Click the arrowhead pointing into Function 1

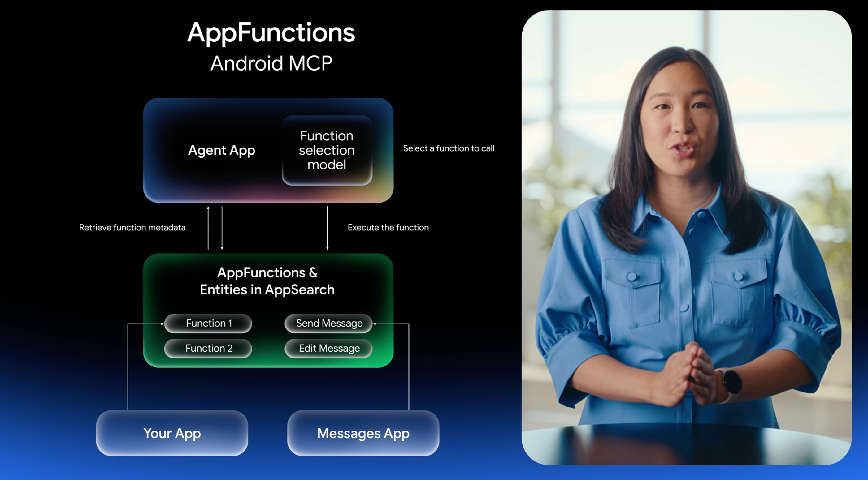[x=162, y=324]
